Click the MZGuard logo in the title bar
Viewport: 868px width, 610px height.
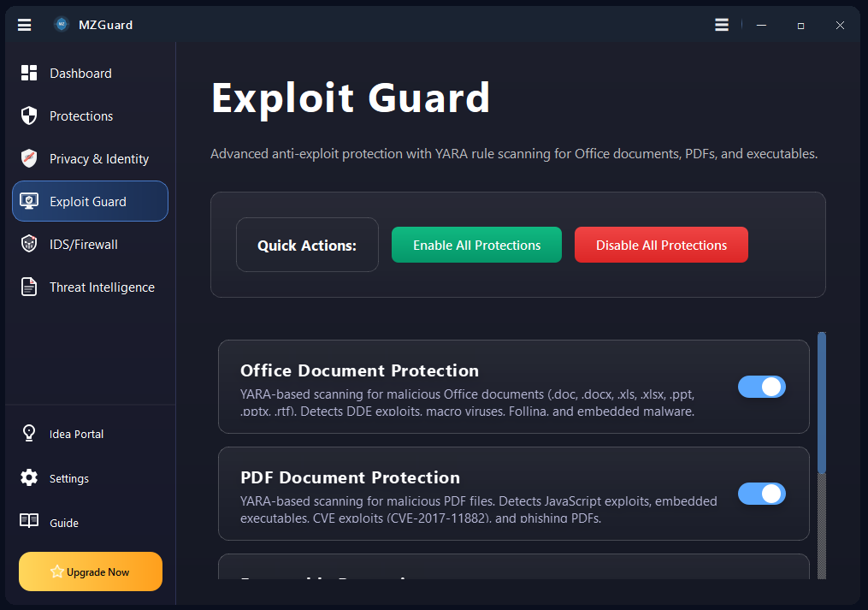(x=62, y=24)
